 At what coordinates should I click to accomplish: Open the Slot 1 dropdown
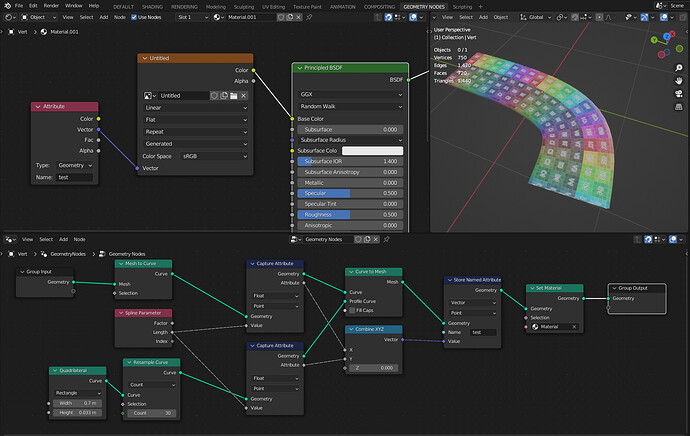pyautogui.click(x=192, y=17)
